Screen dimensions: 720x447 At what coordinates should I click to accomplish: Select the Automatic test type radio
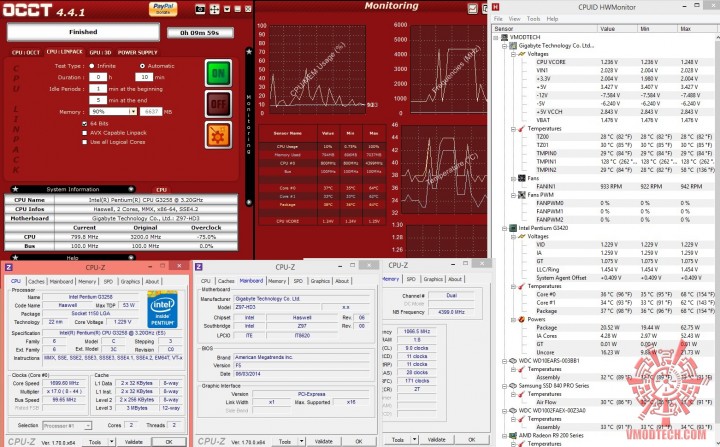tap(142, 66)
